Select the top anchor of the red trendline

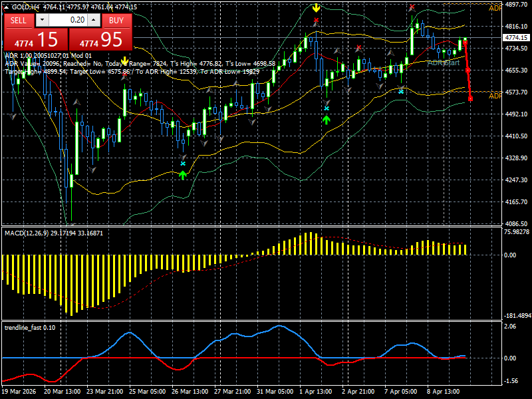465,43
